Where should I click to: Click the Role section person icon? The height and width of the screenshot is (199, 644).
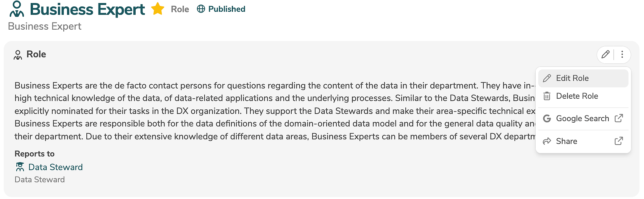(18, 55)
